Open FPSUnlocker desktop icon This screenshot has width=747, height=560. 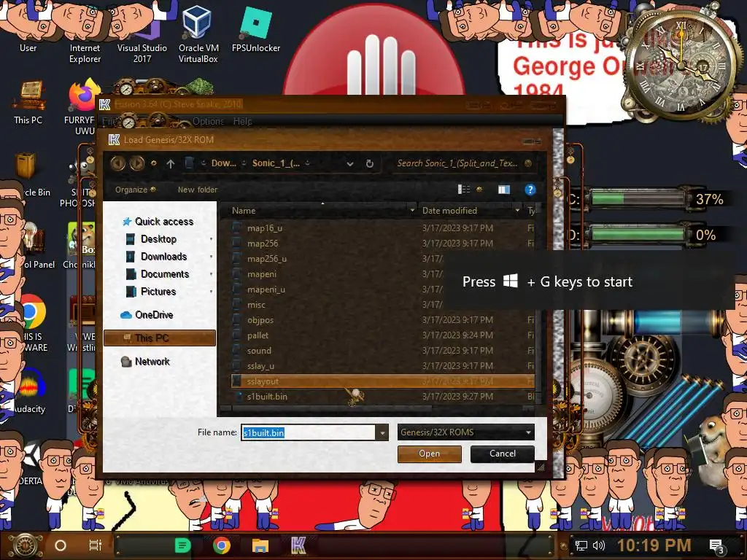(256, 28)
